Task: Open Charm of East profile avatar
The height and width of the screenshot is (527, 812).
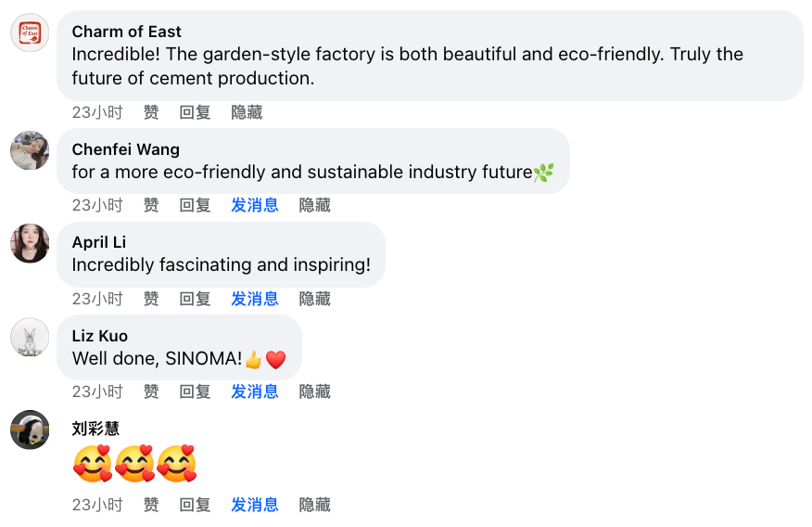Action: click(x=30, y=32)
